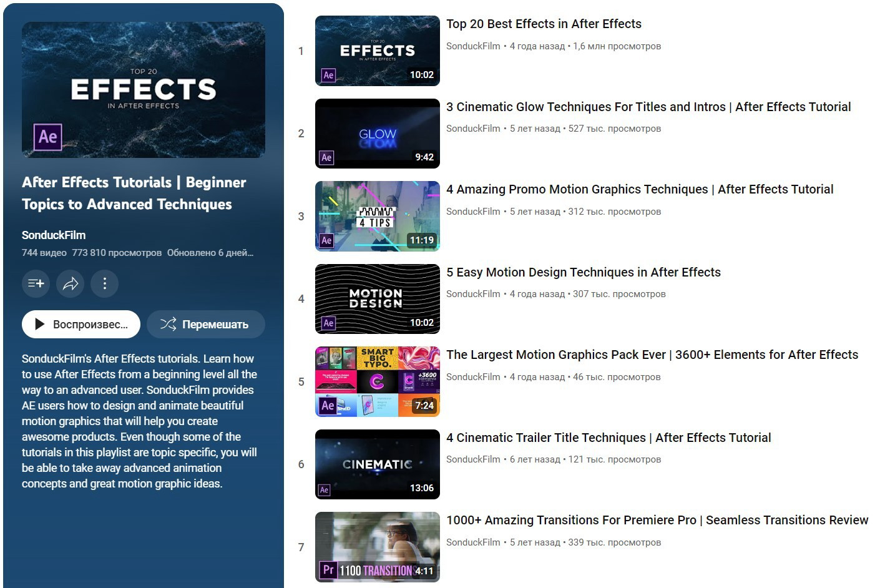
Task: Open the Top 20 Best Effects video thumbnail
Action: [x=378, y=51]
